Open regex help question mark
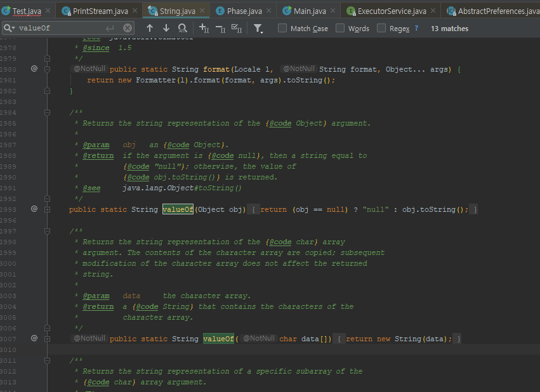This screenshot has height=392, width=540. [416, 28]
